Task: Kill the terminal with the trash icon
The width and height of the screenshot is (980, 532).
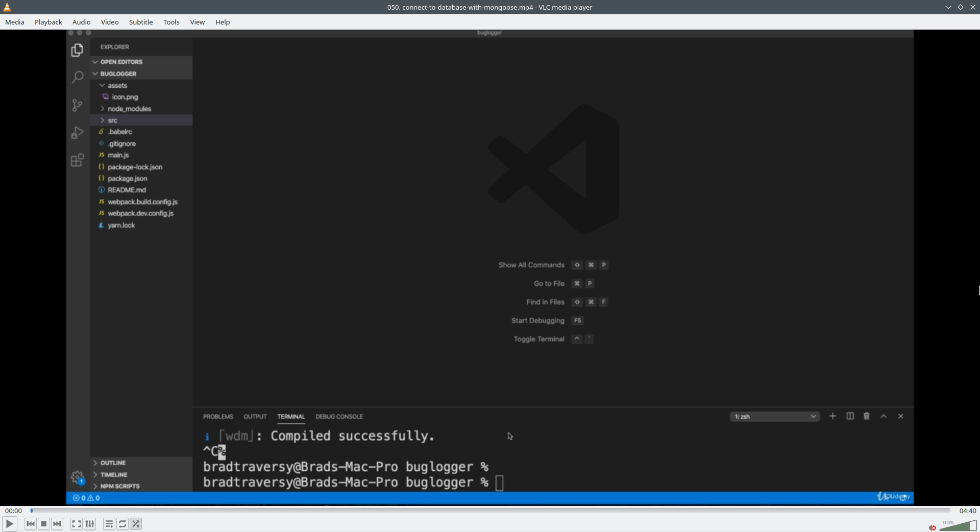Action: tap(867, 416)
